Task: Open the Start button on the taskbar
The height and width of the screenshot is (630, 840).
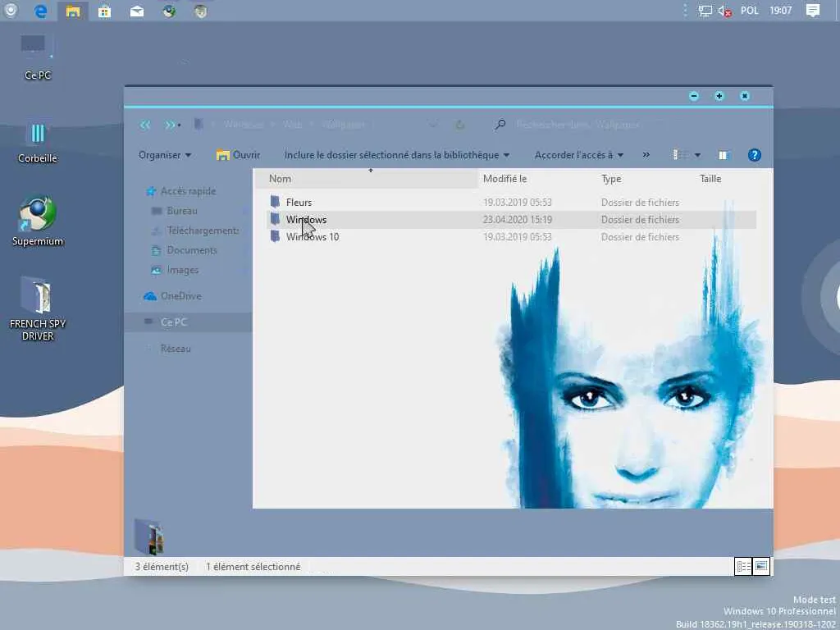Action: tap(10, 11)
